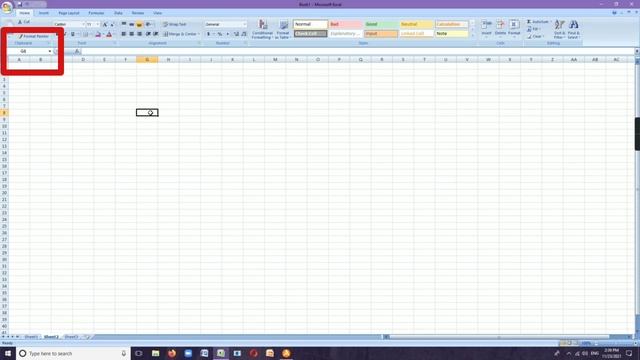Click the Insert cells button
Image resolution: width=640 pixels, height=360 pixels.
(x=487, y=28)
